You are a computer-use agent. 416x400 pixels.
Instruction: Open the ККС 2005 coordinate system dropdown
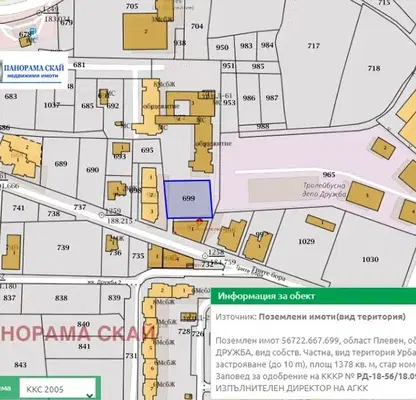pos(57,389)
